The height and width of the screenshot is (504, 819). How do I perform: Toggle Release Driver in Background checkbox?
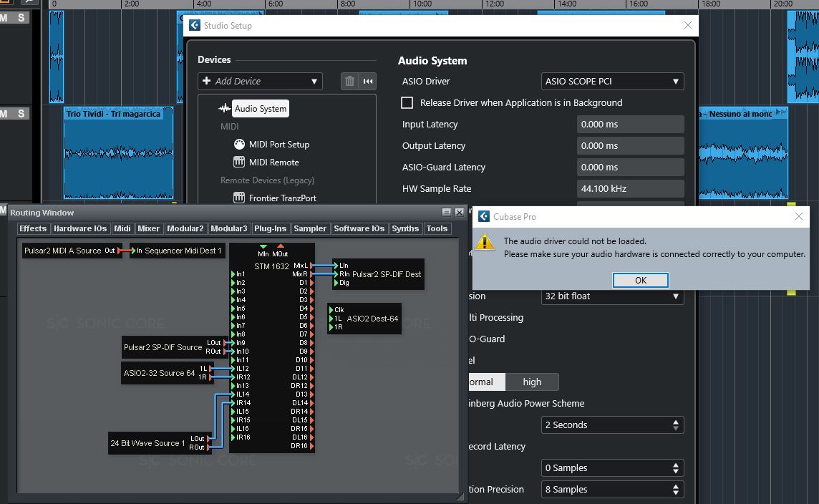point(407,103)
